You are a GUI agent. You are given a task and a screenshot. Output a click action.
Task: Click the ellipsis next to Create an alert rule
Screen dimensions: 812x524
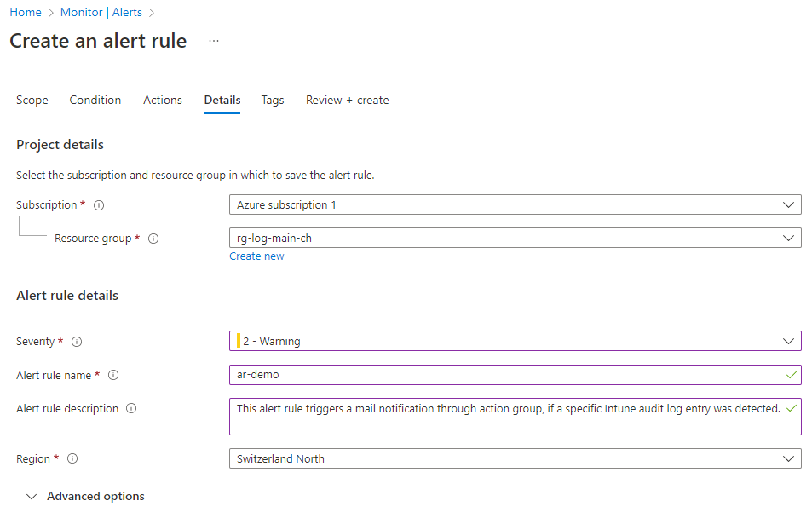213,41
